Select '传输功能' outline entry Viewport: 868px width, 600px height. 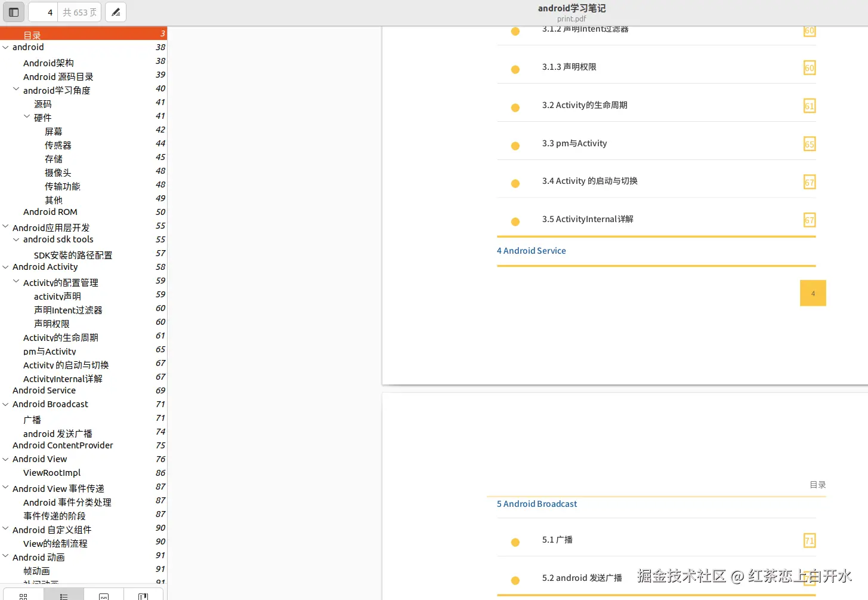point(63,186)
